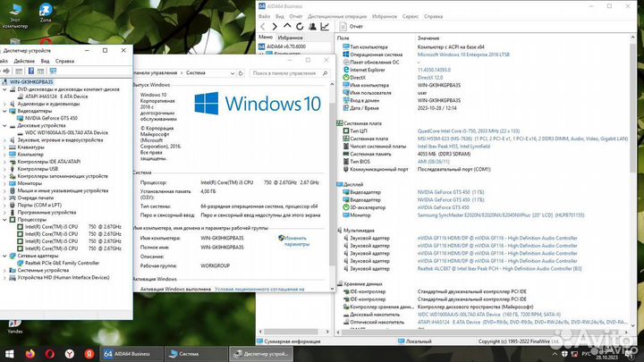Click the Windows Start button
644x362 pixels.
[8, 353]
